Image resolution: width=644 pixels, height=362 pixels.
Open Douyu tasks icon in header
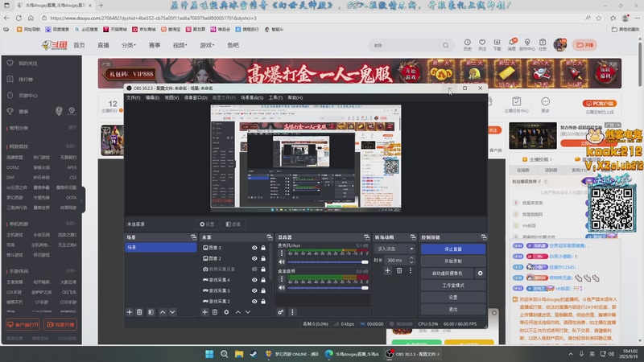pos(543,45)
